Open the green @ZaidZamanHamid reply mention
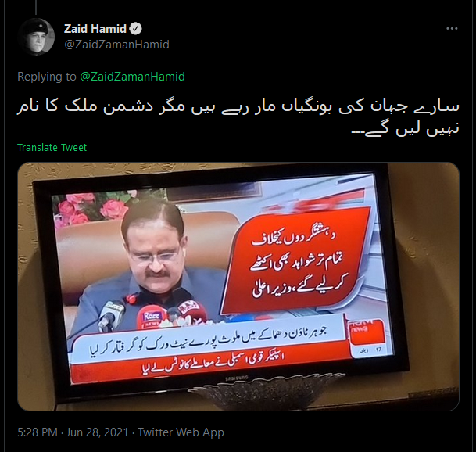 click(x=132, y=77)
